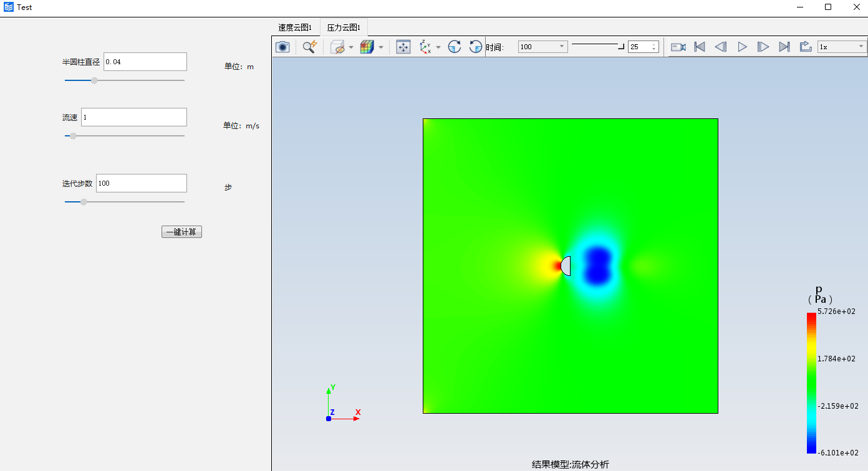Image resolution: width=868 pixels, height=471 pixels.
Task: Click the 流速 input field
Action: click(134, 117)
